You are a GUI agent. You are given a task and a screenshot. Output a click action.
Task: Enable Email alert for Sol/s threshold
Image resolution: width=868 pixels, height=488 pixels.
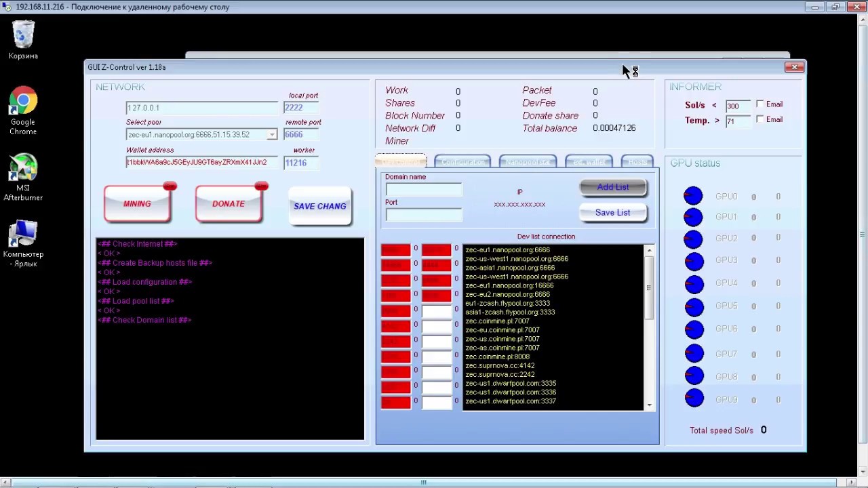point(760,104)
